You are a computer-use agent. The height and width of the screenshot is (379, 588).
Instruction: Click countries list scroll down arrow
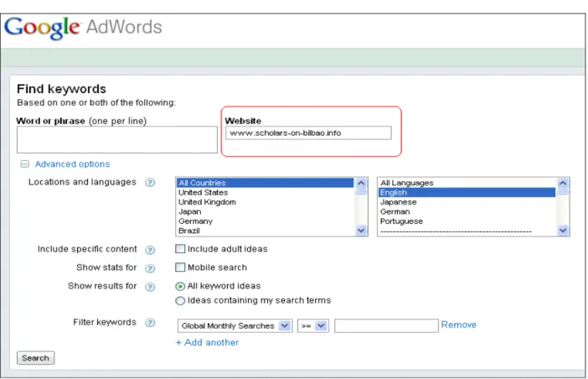(361, 230)
